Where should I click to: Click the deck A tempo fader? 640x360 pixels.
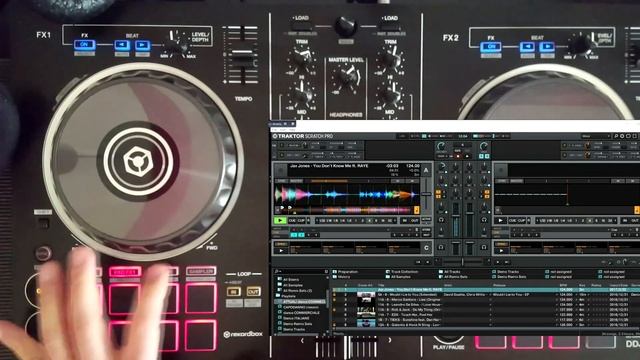[x=426, y=195]
